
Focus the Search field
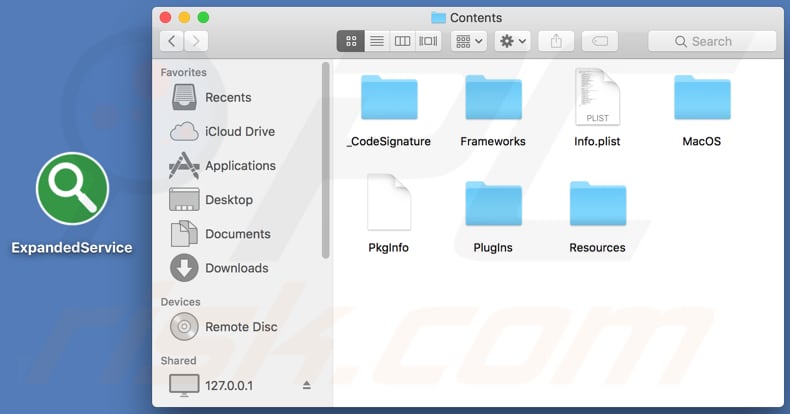pyautogui.click(x=712, y=41)
